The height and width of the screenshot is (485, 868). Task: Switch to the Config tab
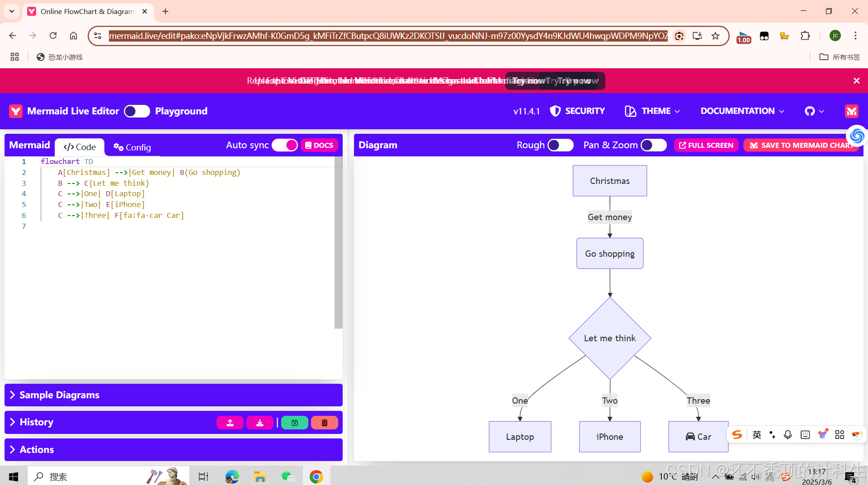tap(132, 147)
